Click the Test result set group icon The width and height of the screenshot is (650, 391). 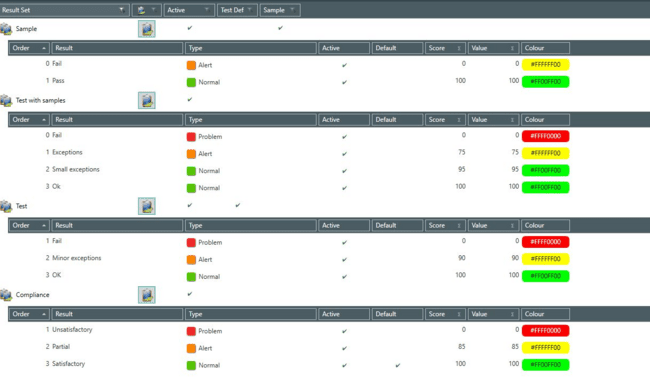pyautogui.click(x=6, y=206)
